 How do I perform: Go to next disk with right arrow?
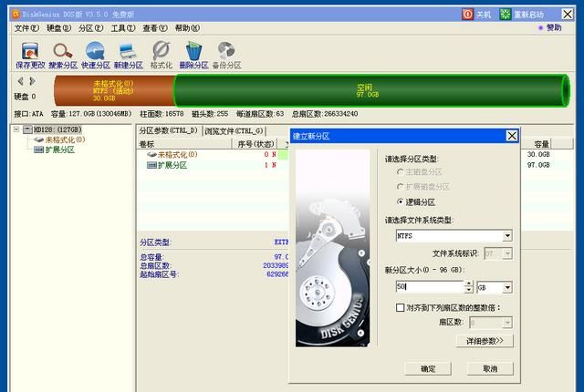pyautogui.click(x=33, y=81)
